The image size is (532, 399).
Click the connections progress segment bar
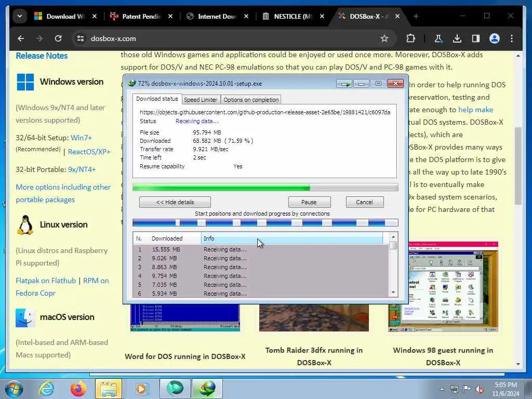265,223
